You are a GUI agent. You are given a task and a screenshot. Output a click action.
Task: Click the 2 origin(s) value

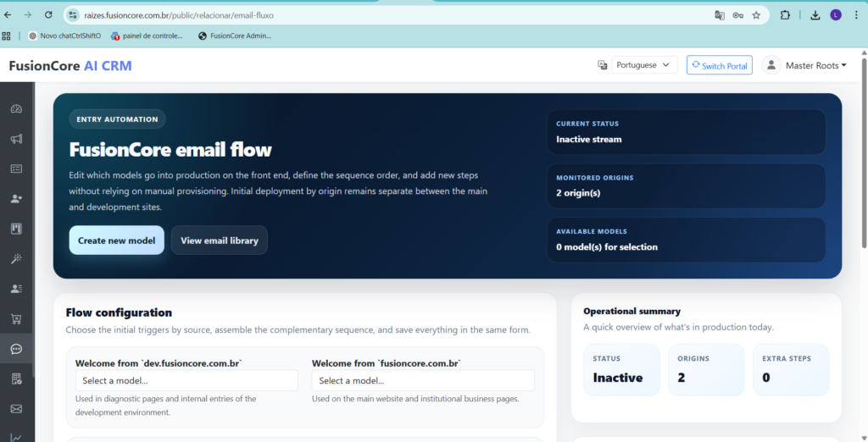578,193
